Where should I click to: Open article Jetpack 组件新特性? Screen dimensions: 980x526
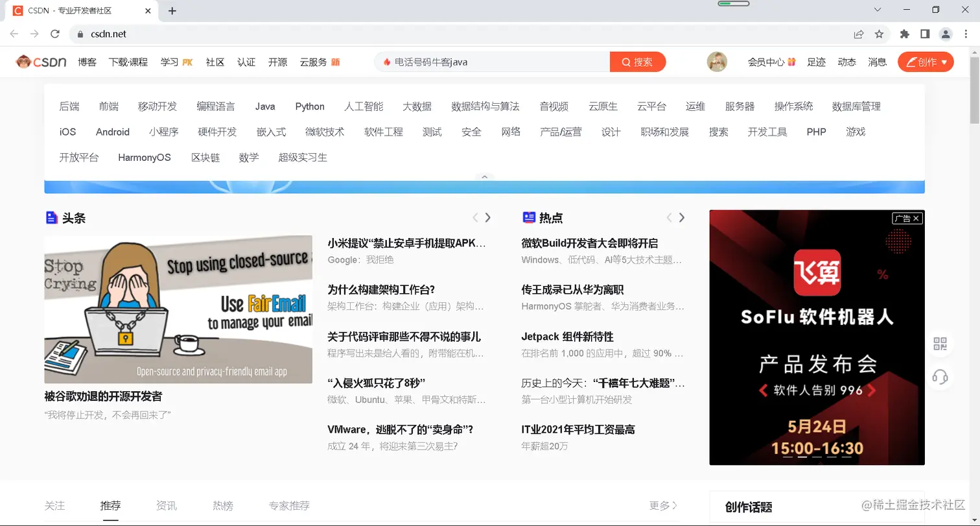coord(568,337)
